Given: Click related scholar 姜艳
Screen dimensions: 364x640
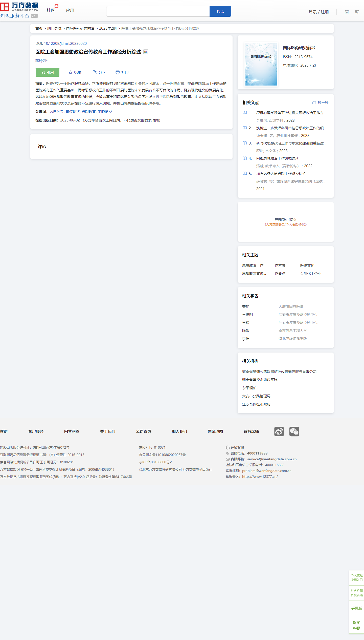Looking at the screenshot, I should tap(246, 306).
